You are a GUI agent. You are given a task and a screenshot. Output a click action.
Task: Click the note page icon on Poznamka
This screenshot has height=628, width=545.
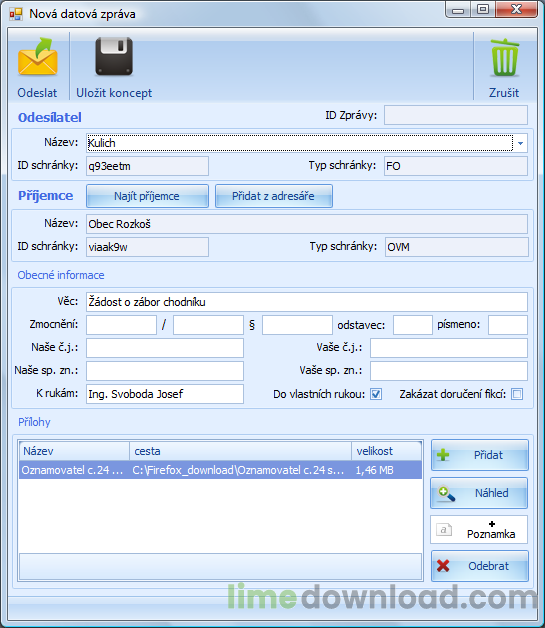[x=444, y=530]
